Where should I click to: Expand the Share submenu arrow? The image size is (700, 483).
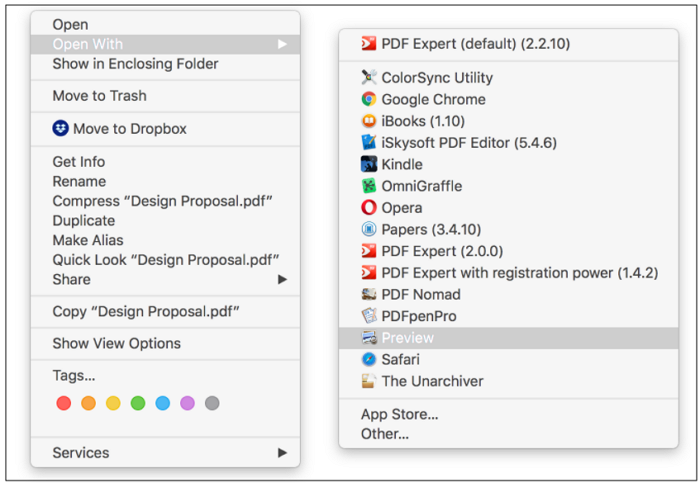tap(282, 279)
